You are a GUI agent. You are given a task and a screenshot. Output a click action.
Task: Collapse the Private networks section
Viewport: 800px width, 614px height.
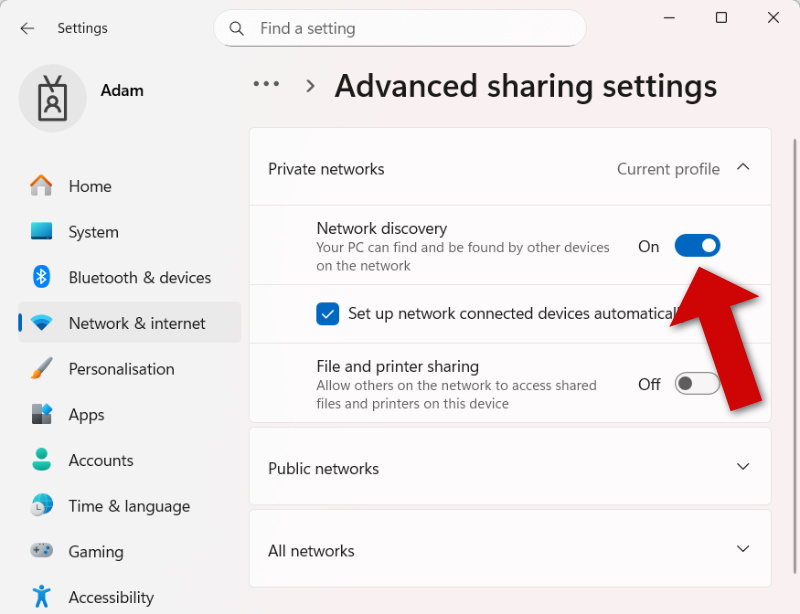(743, 168)
